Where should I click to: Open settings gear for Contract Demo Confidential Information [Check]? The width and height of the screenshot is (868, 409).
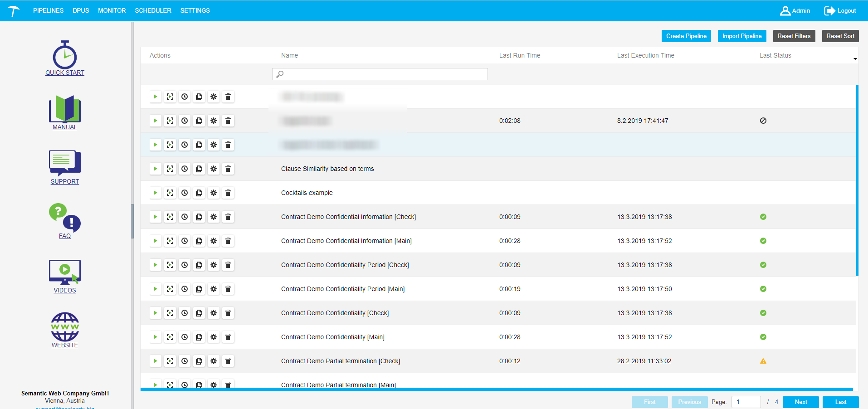coord(214,217)
